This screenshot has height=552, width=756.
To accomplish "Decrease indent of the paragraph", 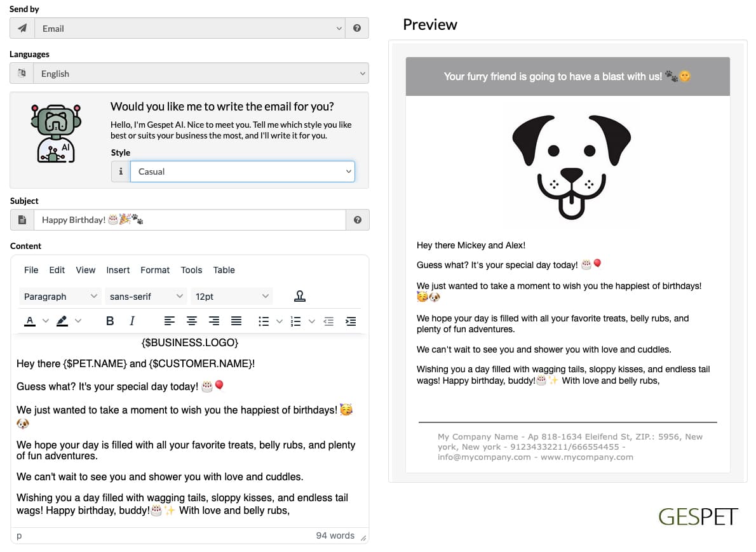I will (x=329, y=321).
